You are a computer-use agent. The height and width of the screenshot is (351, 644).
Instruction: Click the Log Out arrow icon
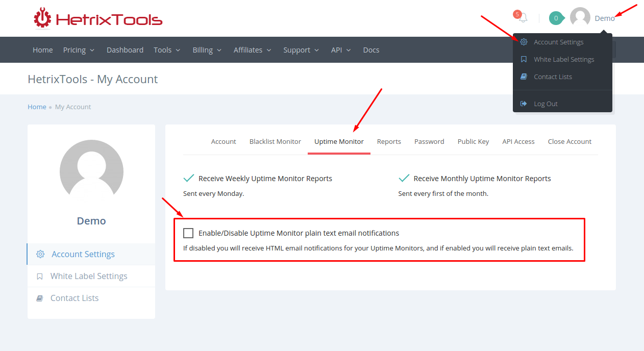point(524,104)
